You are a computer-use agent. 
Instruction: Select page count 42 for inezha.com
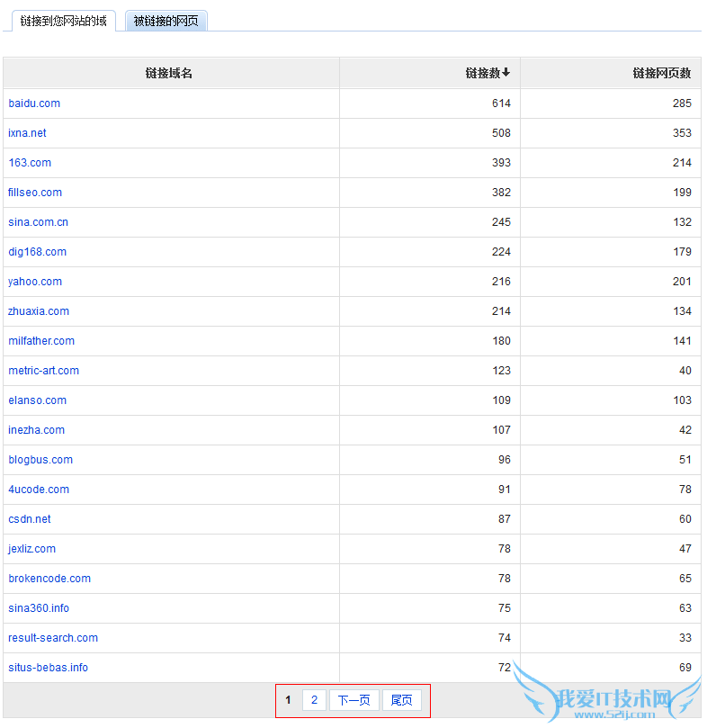[x=685, y=430]
